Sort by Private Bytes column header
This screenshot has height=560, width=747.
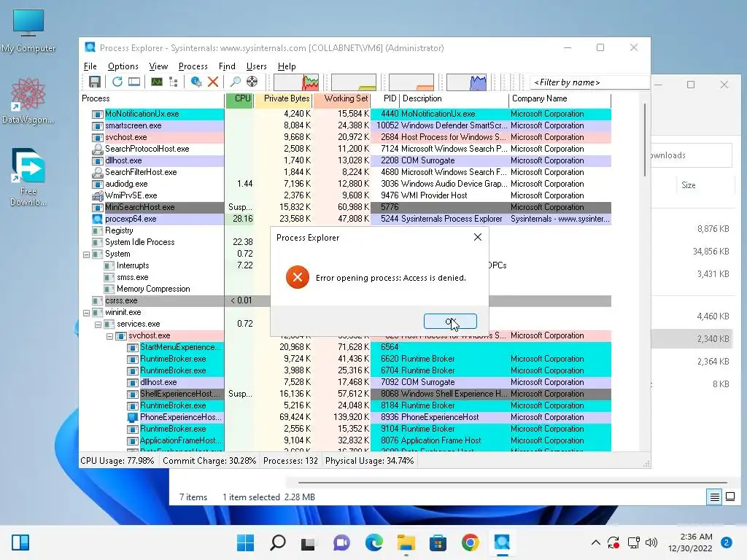pos(284,98)
